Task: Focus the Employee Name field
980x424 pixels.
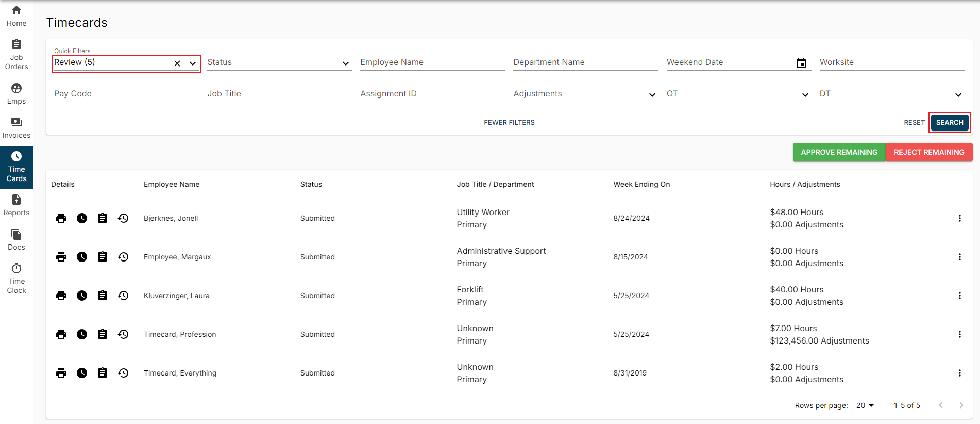Action: coord(432,62)
